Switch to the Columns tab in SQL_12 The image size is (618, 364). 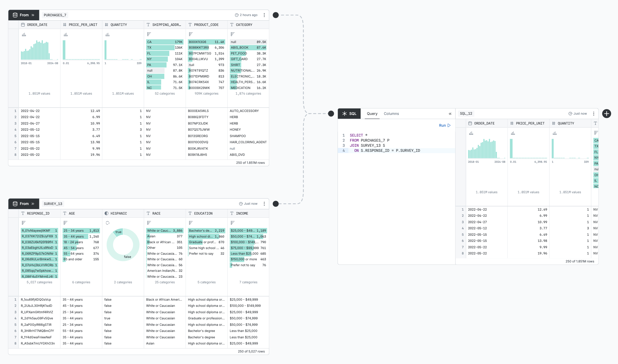pos(391,114)
